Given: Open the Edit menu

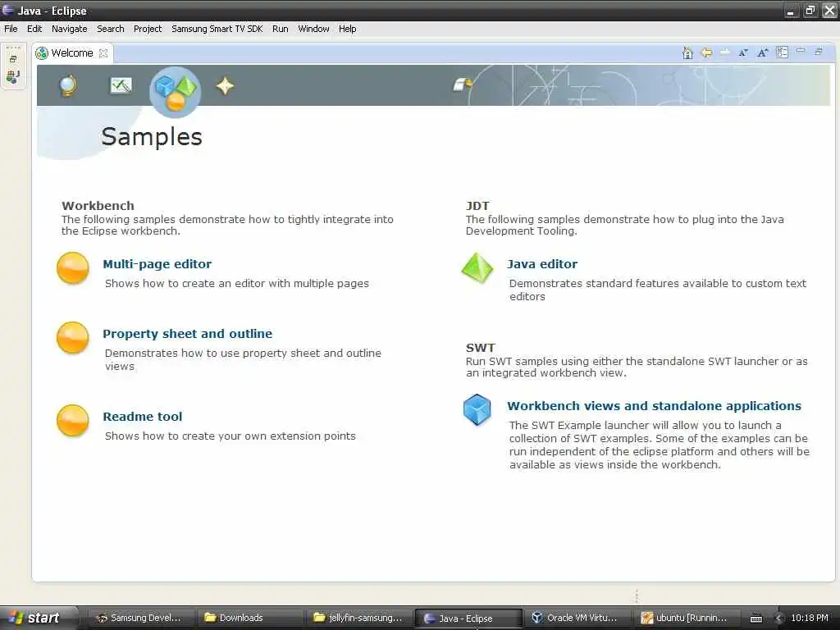Looking at the screenshot, I should (34, 29).
